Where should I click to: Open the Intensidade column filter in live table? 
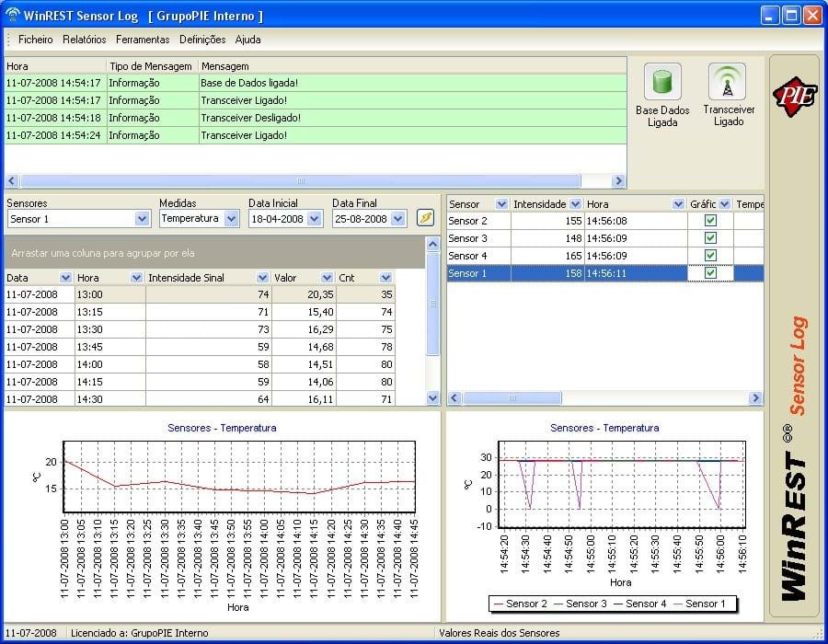(576, 203)
